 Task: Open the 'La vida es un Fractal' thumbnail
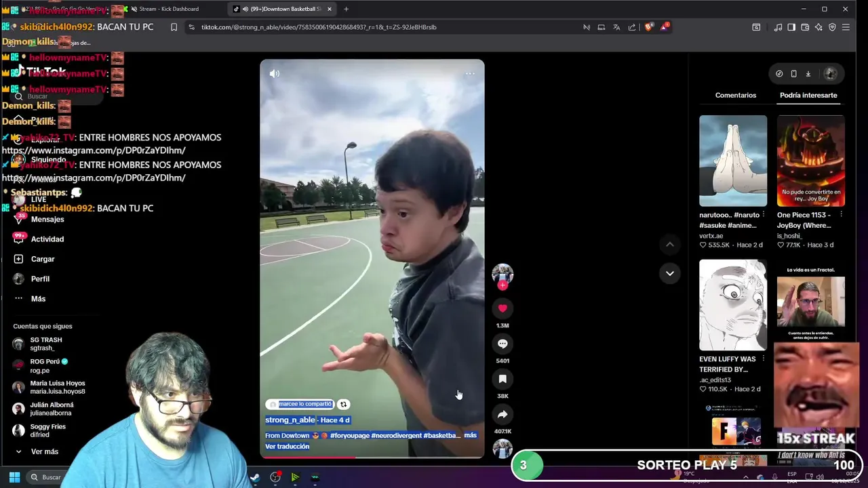tap(811, 302)
